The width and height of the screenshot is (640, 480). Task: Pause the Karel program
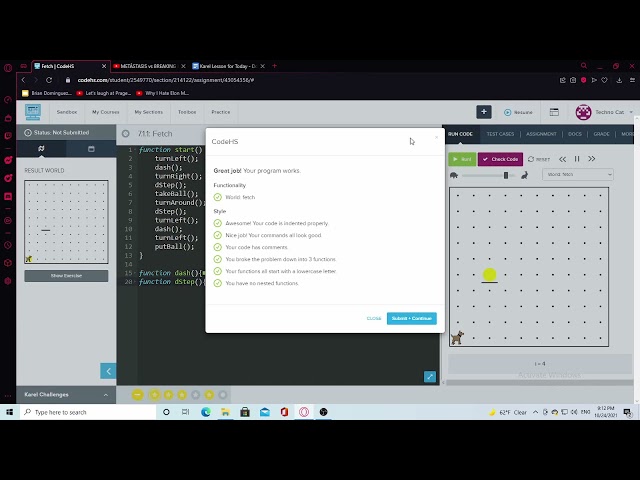click(x=577, y=159)
